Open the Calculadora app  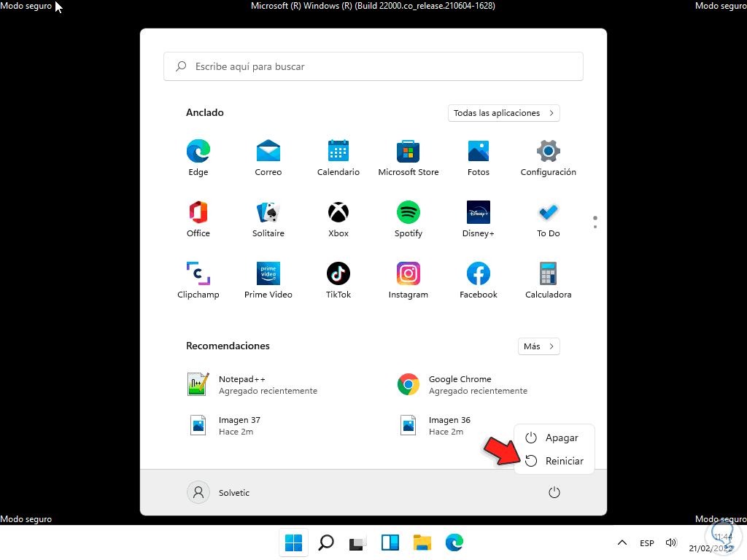549,281
